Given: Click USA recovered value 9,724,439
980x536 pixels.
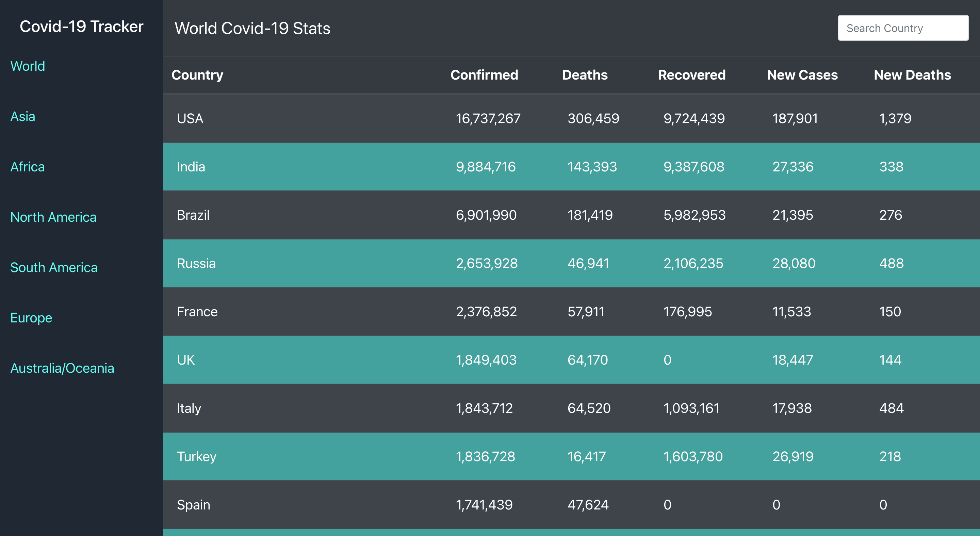Looking at the screenshot, I should 694,119.
